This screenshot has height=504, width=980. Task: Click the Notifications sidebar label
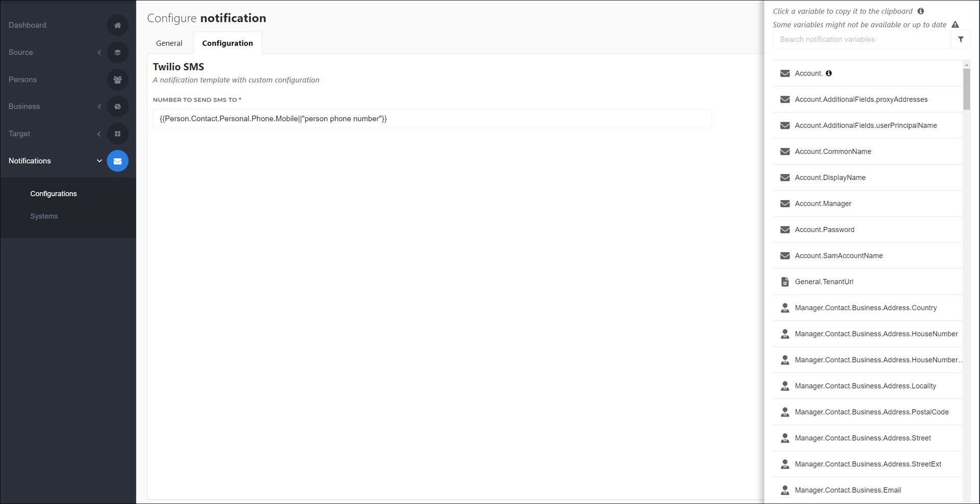tap(30, 161)
